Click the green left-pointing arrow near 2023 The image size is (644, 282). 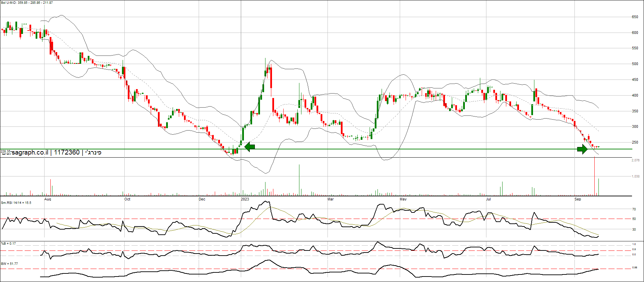click(250, 147)
